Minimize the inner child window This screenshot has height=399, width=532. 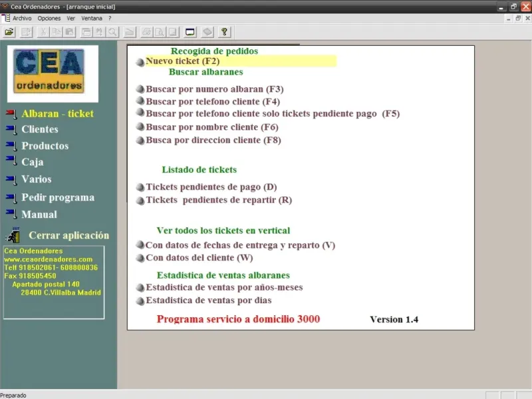(508, 19)
